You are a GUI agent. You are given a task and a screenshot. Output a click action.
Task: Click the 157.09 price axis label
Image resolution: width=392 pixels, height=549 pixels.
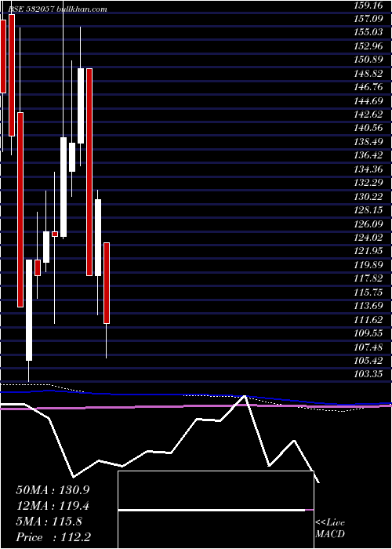point(368,19)
